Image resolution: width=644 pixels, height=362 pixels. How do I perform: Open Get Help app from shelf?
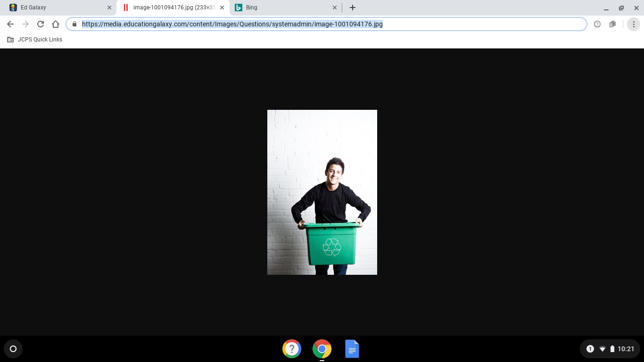point(292,349)
